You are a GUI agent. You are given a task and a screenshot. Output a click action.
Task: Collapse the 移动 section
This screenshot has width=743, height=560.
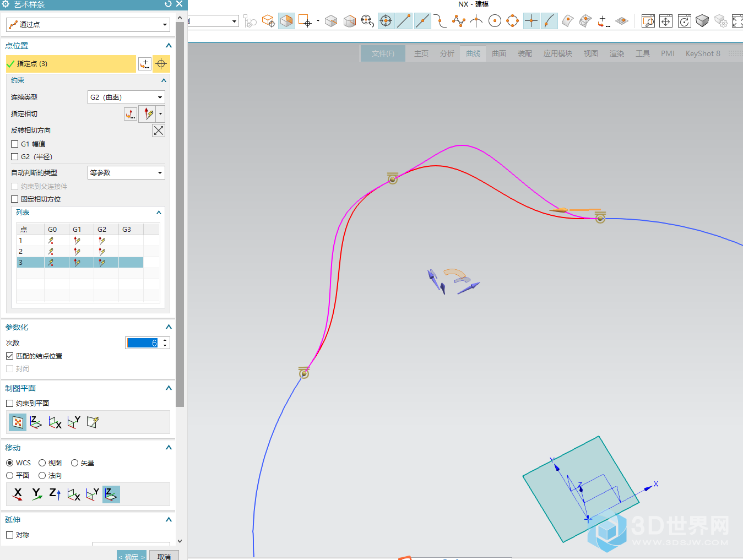tap(169, 448)
